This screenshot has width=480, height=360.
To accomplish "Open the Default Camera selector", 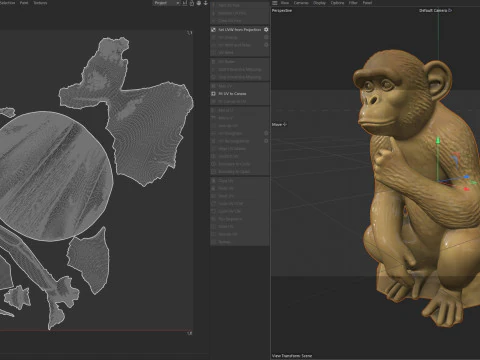I will point(436,10).
